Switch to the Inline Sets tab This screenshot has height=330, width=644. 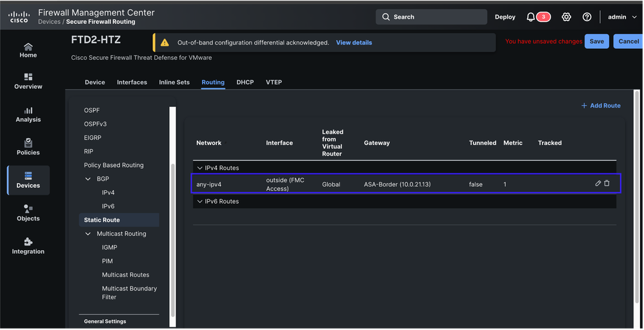[174, 82]
